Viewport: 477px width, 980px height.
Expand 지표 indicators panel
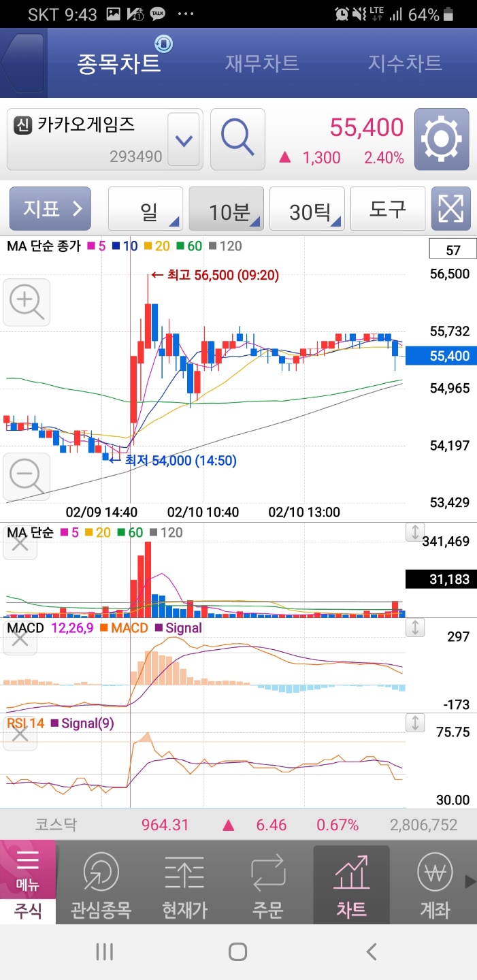tap(50, 209)
